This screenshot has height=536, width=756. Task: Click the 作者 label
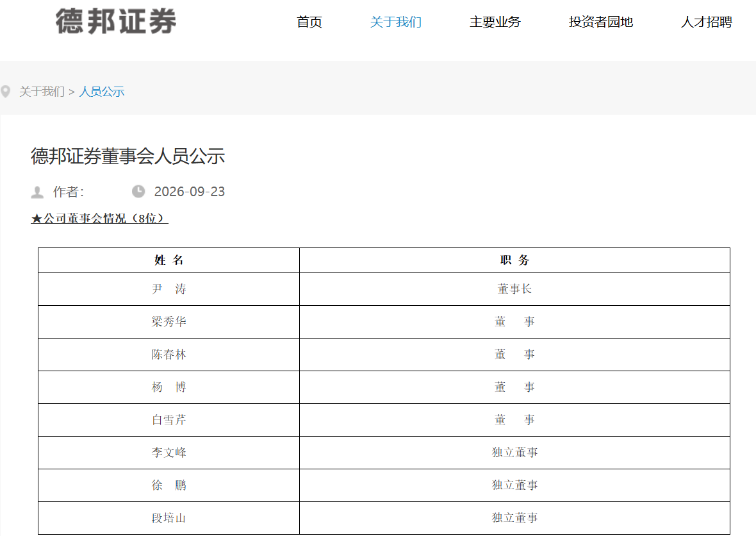pyautogui.click(x=69, y=192)
